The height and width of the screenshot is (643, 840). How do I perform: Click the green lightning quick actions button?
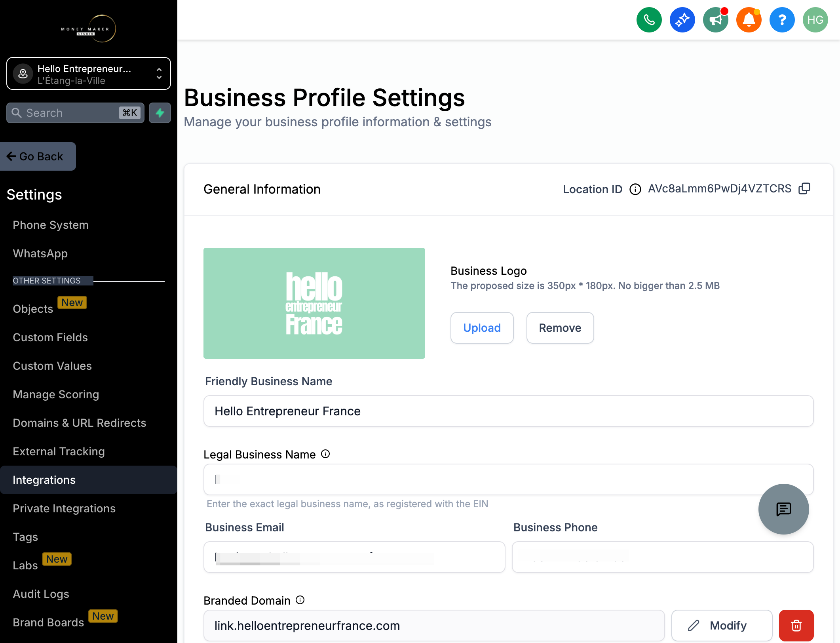click(x=160, y=113)
